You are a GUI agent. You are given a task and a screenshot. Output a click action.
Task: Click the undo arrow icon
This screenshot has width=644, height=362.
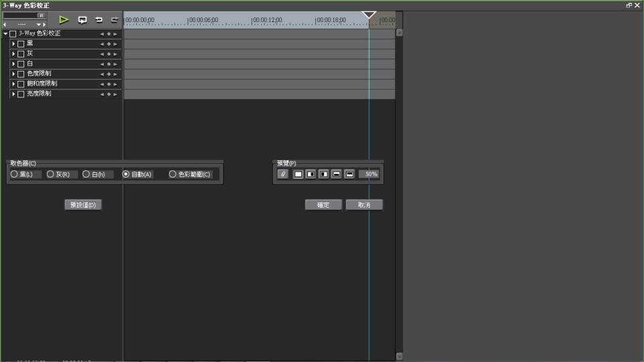pos(99,20)
